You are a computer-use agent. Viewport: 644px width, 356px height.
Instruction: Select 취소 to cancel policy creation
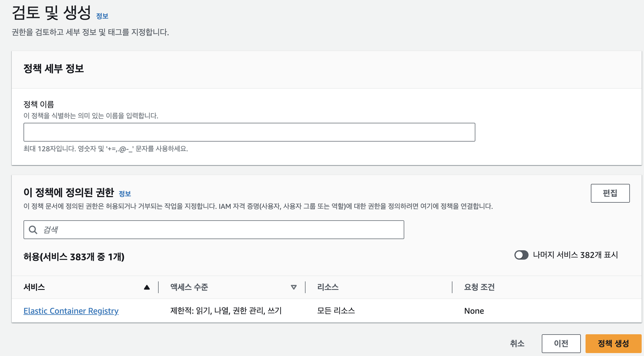pyautogui.click(x=517, y=343)
